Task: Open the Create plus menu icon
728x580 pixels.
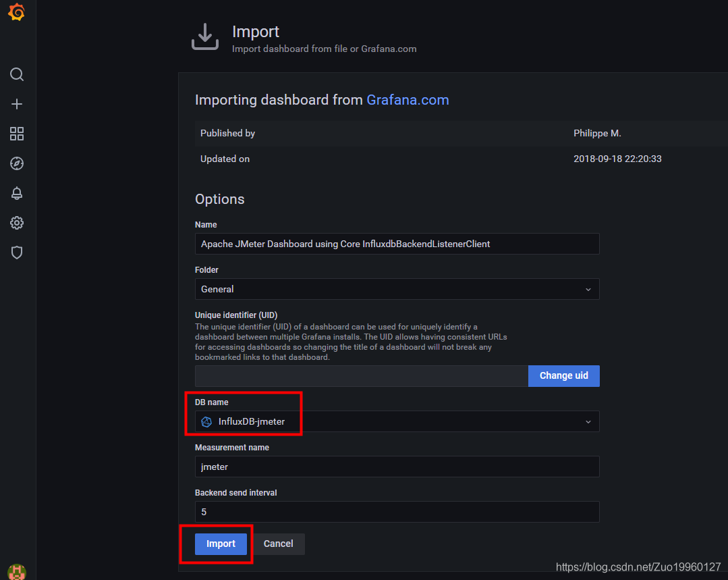Action: 17,104
